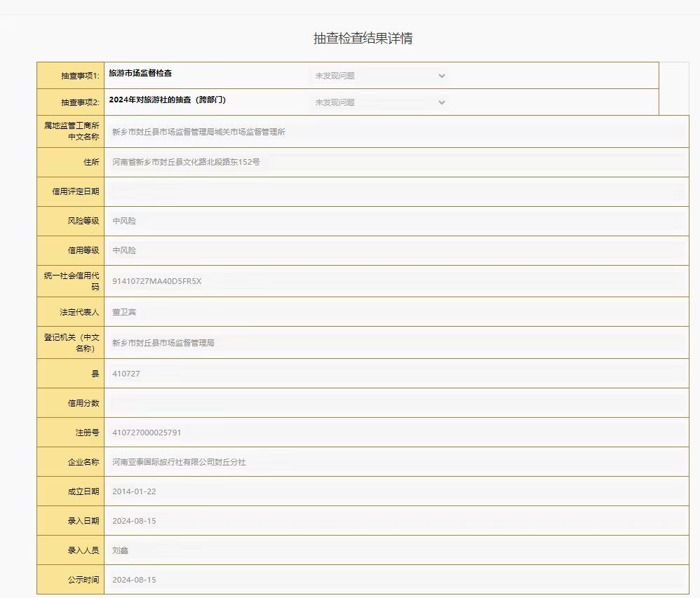Click the 属地监管工商所中文名称 field
Screen dimensions: 700x598
click(x=396, y=132)
